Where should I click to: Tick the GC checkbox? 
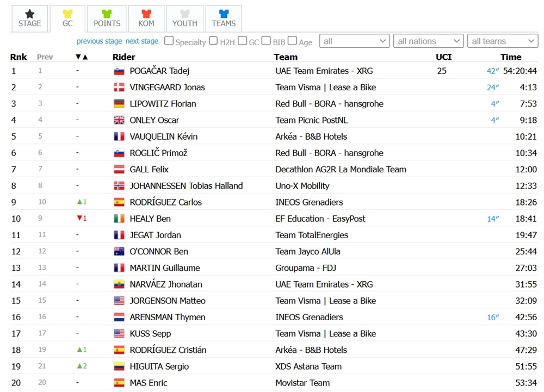243,41
